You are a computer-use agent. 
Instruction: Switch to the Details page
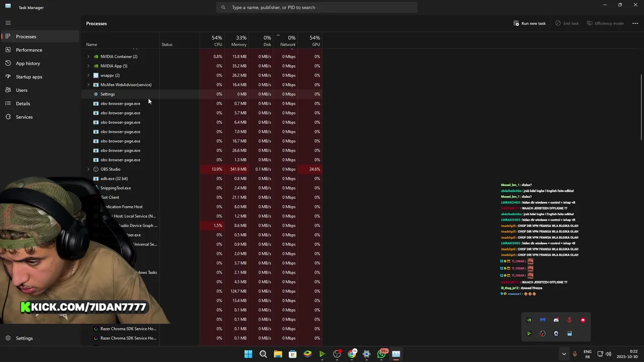tap(40, 104)
